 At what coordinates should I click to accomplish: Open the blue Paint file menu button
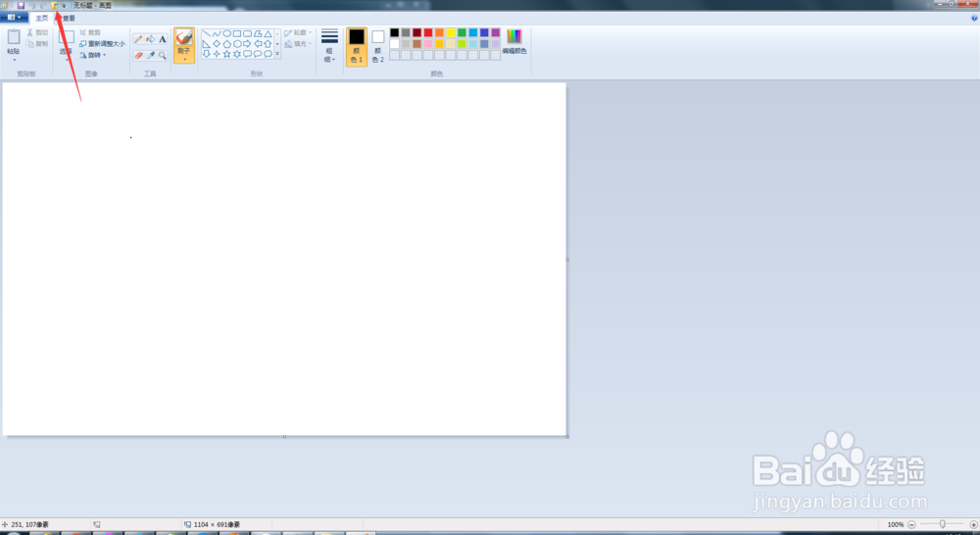[14, 18]
